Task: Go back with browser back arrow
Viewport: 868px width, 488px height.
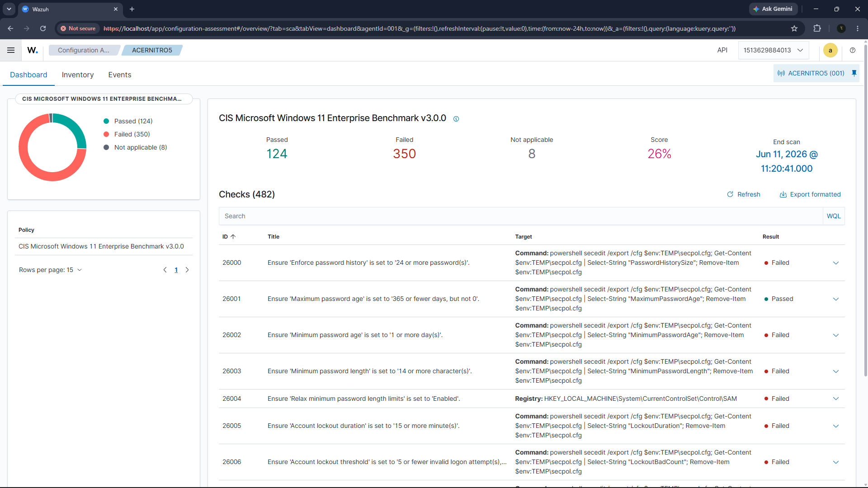Action: coord(10,28)
